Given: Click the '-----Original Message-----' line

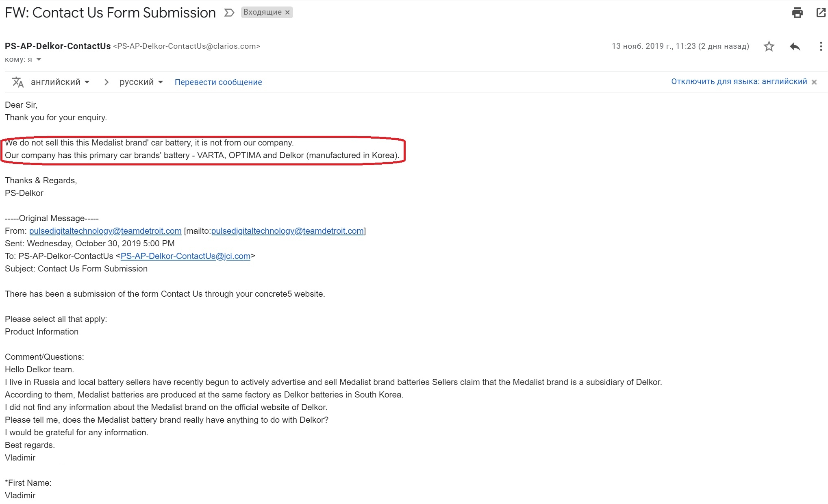Looking at the screenshot, I should pyautogui.click(x=52, y=218).
